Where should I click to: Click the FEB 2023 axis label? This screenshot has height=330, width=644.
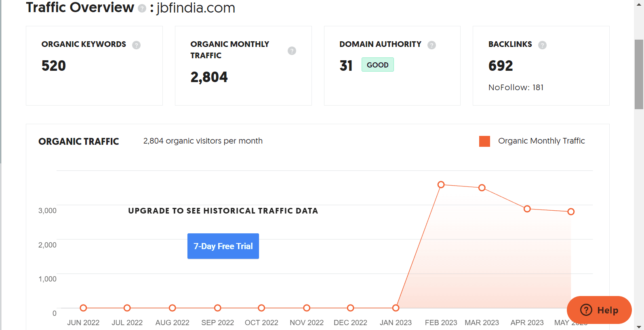441,323
